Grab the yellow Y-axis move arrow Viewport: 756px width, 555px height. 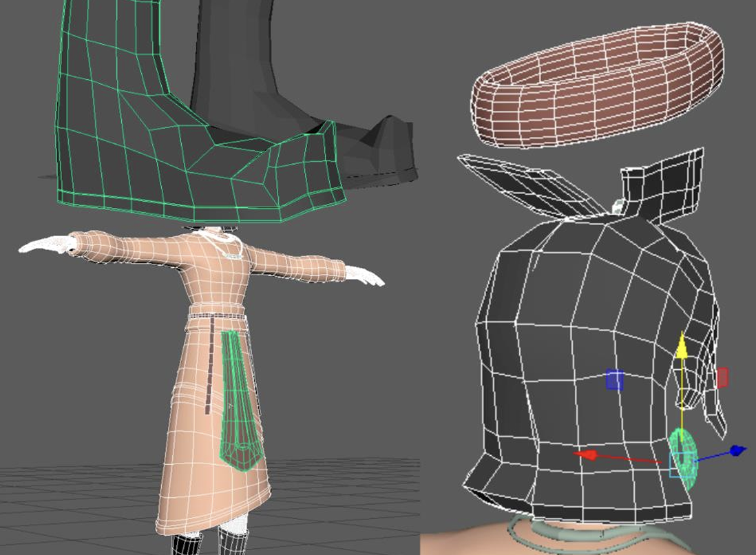point(681,346)
